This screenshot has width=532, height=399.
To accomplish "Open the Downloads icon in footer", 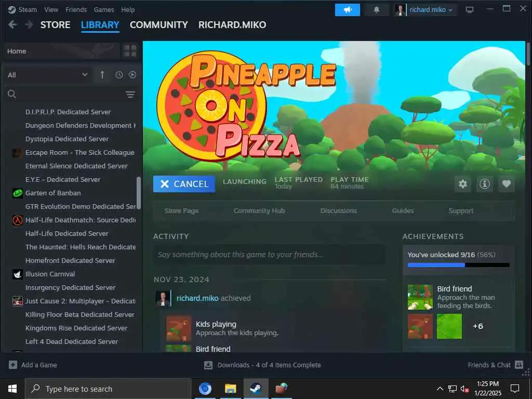I will pos(208,365).
